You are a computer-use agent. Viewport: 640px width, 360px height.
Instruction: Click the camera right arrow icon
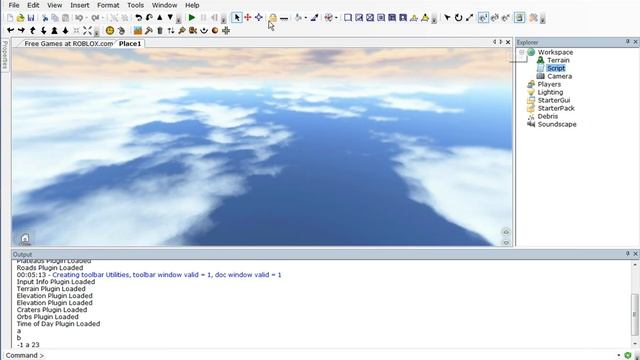(21, 31)
